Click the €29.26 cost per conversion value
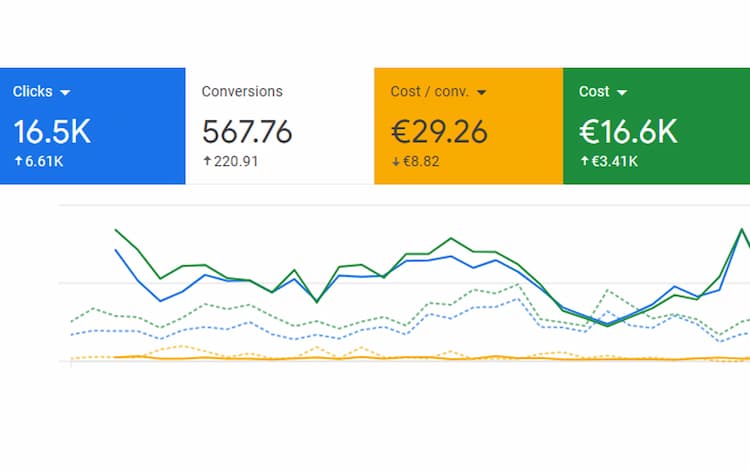750x471 pixels. [x=439, y=131]
